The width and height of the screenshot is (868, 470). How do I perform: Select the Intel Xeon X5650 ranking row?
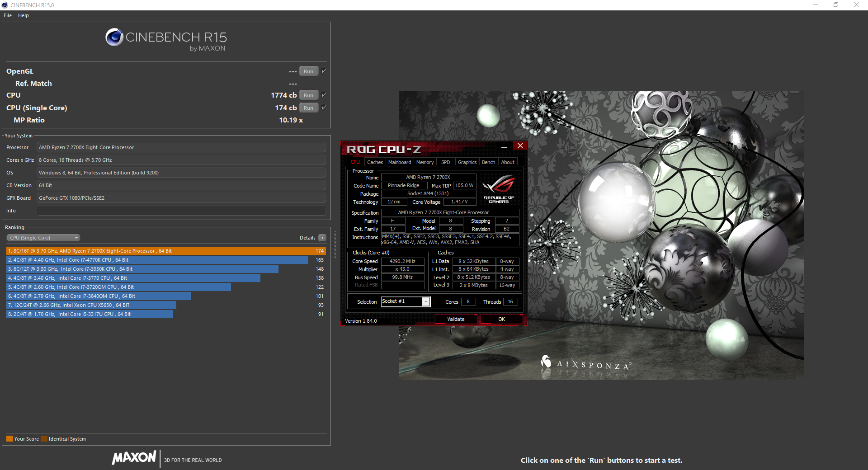coord(166,305)
